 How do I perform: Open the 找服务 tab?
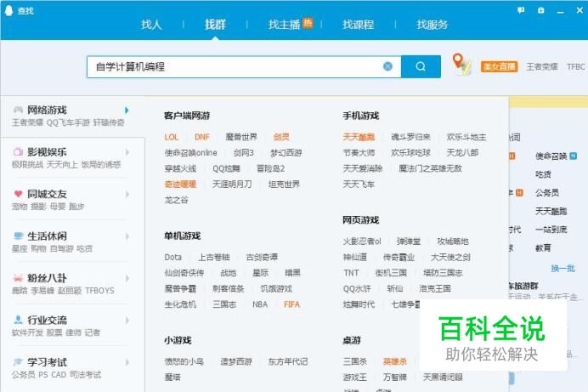click(432, 25)
